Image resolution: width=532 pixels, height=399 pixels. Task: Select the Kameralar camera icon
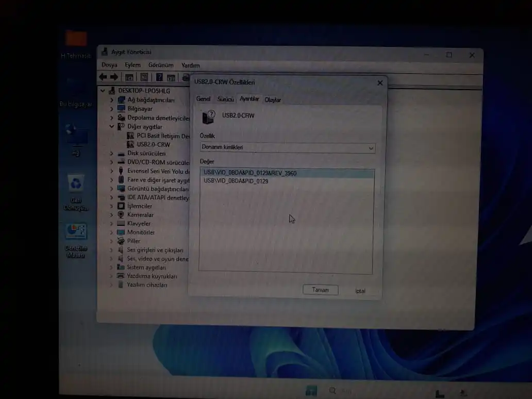tap(121, 214)
